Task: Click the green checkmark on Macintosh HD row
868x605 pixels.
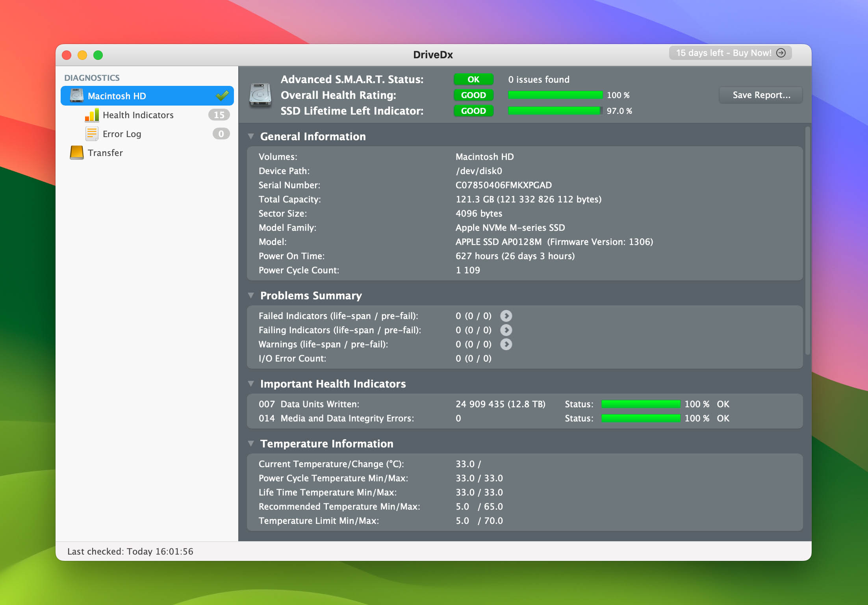Action: (x=223, y=95)
